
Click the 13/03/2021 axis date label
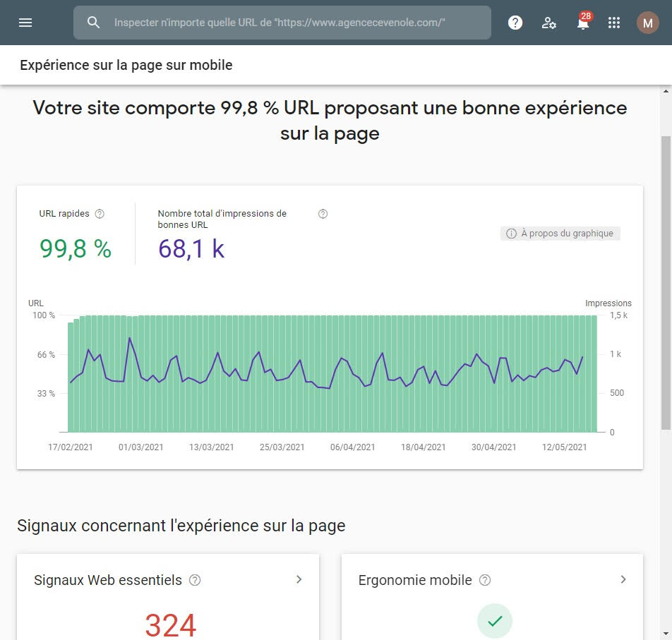pyautogui.click(x=212, y=447)
